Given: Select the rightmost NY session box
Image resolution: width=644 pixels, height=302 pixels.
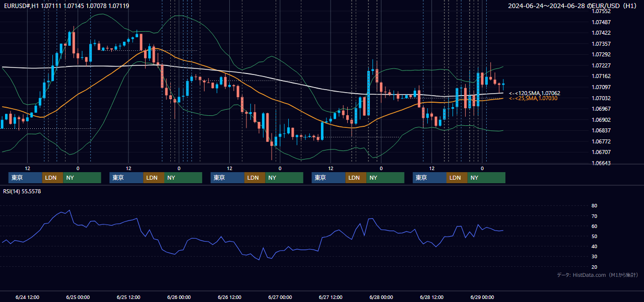Looking at the screenshot, I should coord(486,178).
